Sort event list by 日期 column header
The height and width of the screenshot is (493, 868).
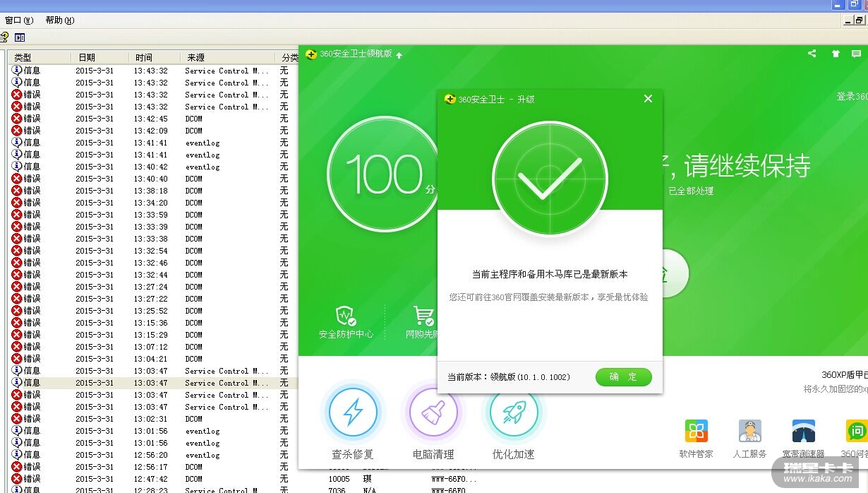click(99, 57)
